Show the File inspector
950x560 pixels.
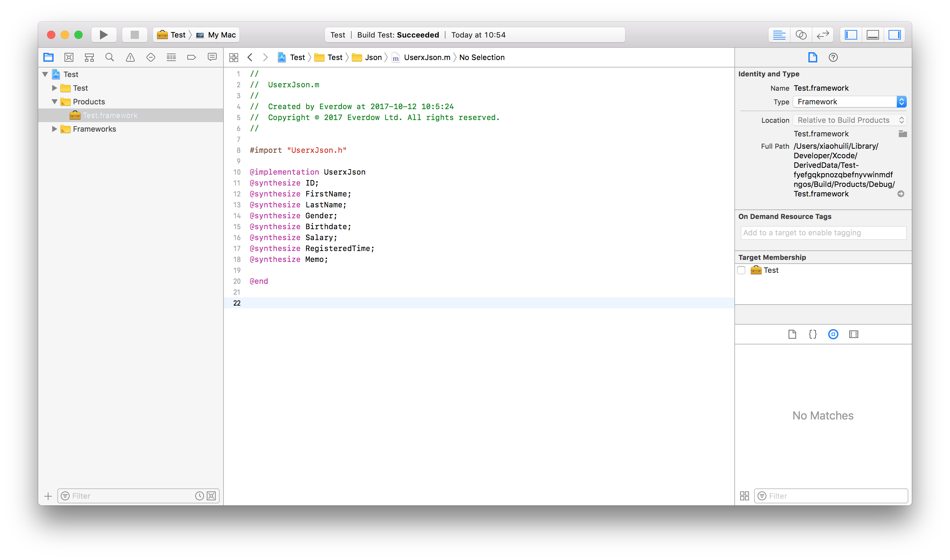tap(812, 57)
